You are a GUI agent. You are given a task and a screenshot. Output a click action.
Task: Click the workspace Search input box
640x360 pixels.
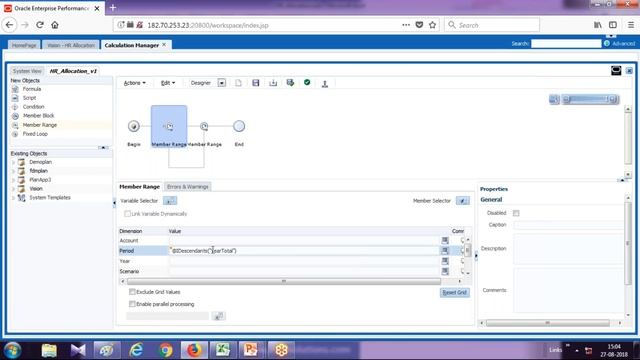point(566,43)
